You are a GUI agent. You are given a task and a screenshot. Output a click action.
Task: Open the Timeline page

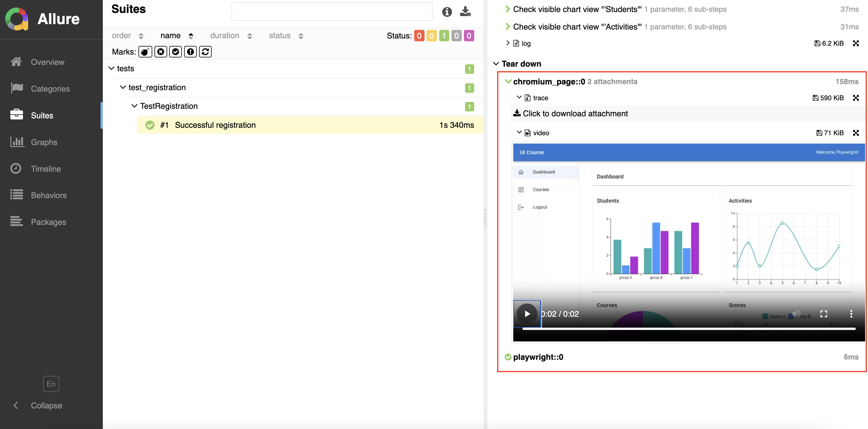[x=51, y=169]
